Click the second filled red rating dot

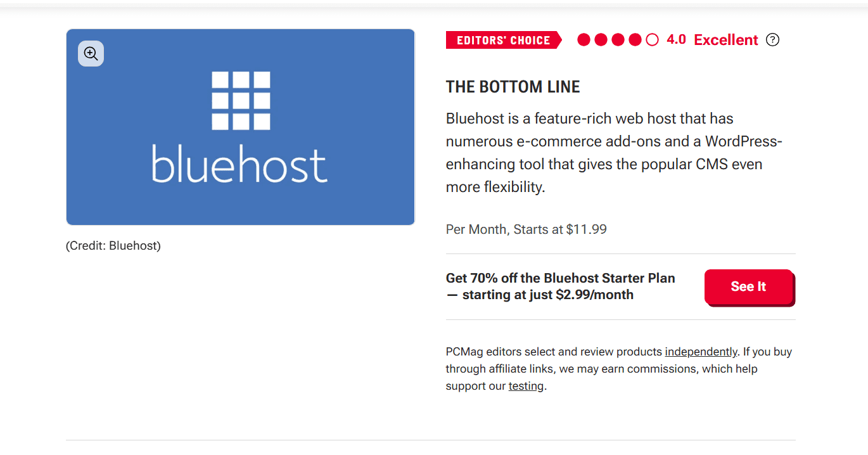click(x=601, y=40)
